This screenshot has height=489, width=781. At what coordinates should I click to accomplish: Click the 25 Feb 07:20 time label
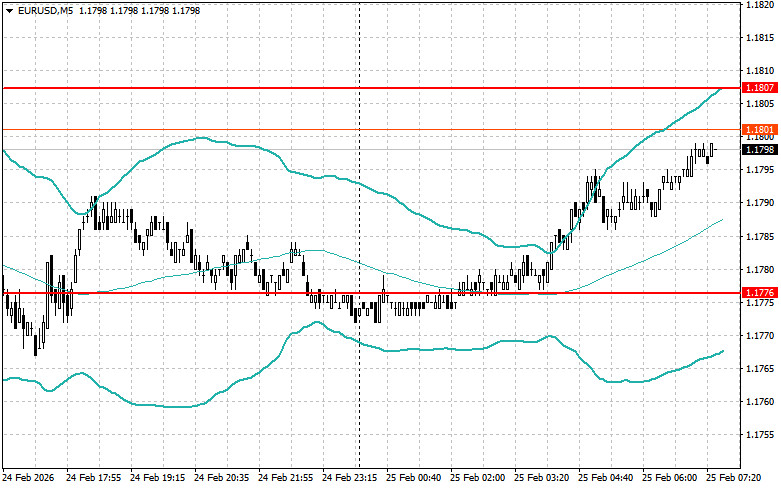tap(733, 478)
